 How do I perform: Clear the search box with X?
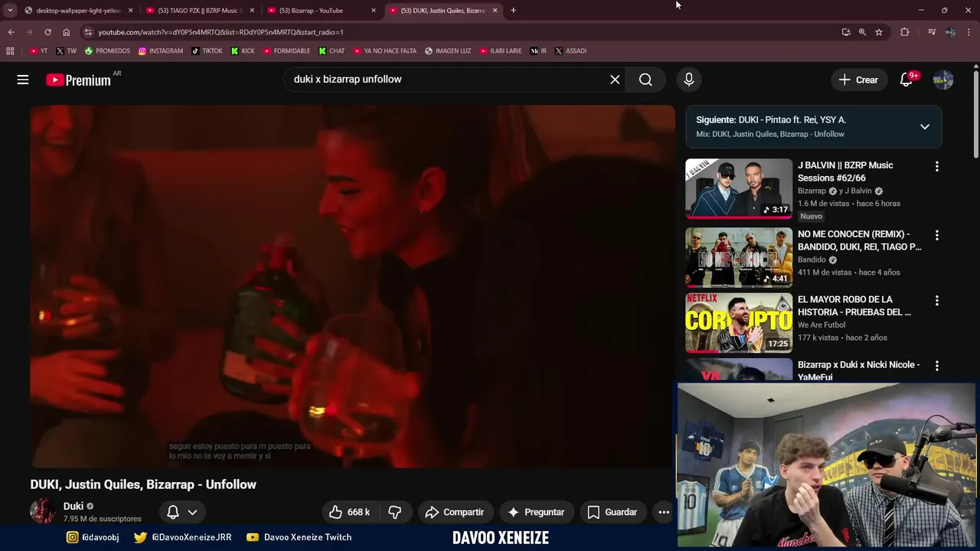click(x=615, y=80)
